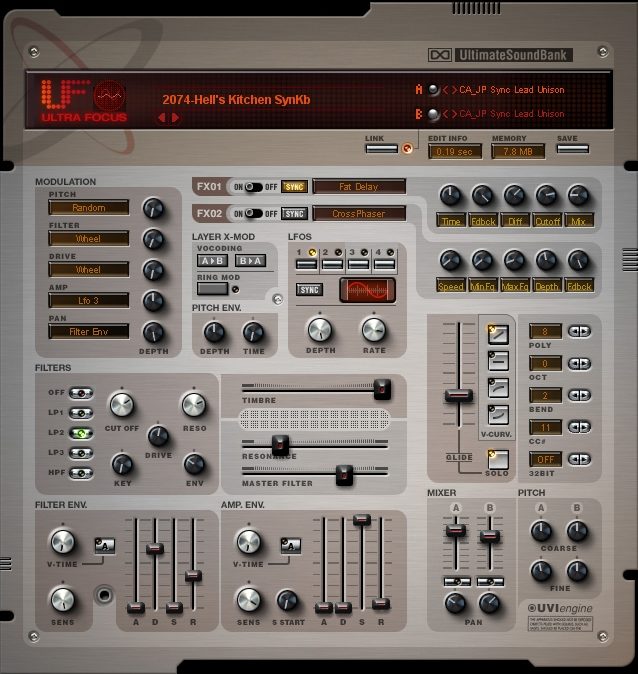Click the Mixer A volume fader
Image resolution: width=638 pixels, height=674 pixels.
(456, 530)
